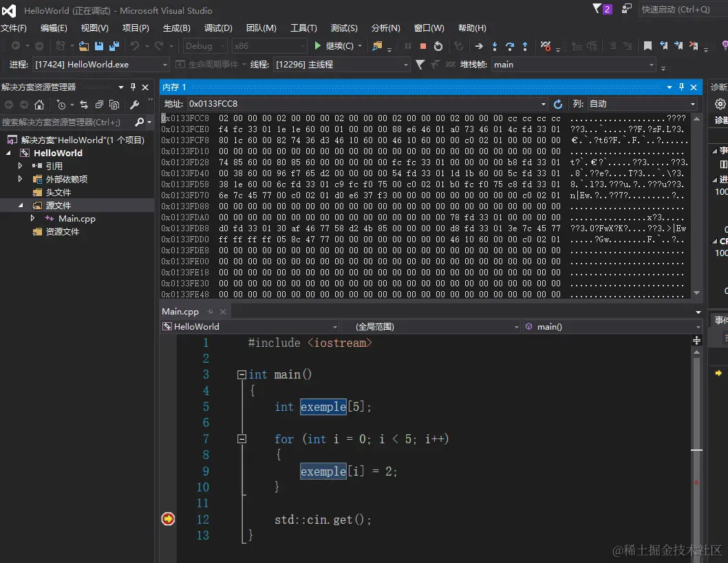Click the Step Over arrow icon
The image size is (728, 563).
click(510, 46)
